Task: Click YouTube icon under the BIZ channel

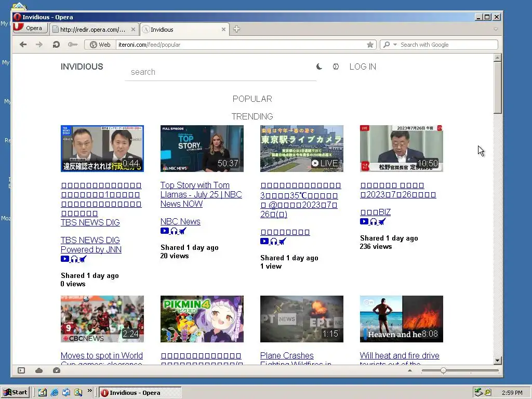Action: coord(364,221)
